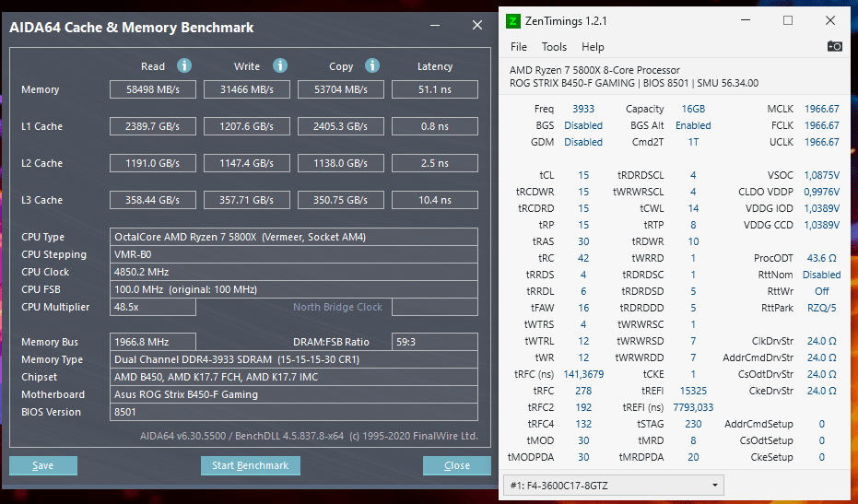This screenshot has width=858, height=504.
Task: Click the RttPark value RZQ/5
Action: (821, 308)
